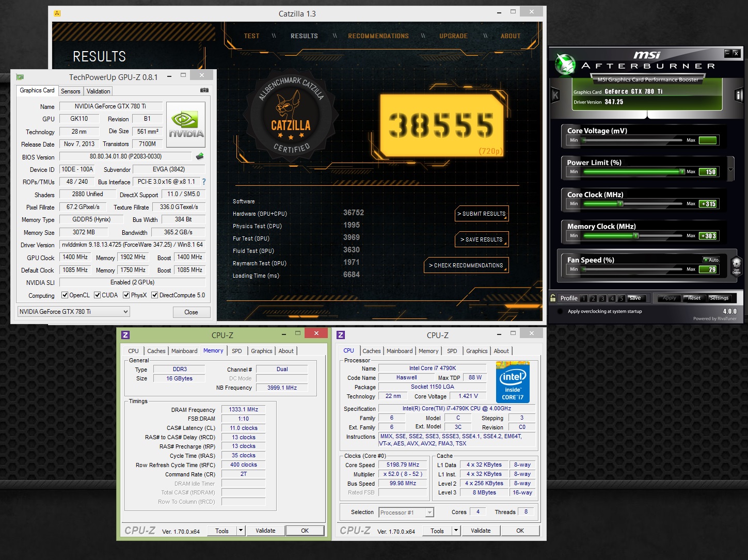Click the CPU-Z CPU window Z icon

coord(341,335)
